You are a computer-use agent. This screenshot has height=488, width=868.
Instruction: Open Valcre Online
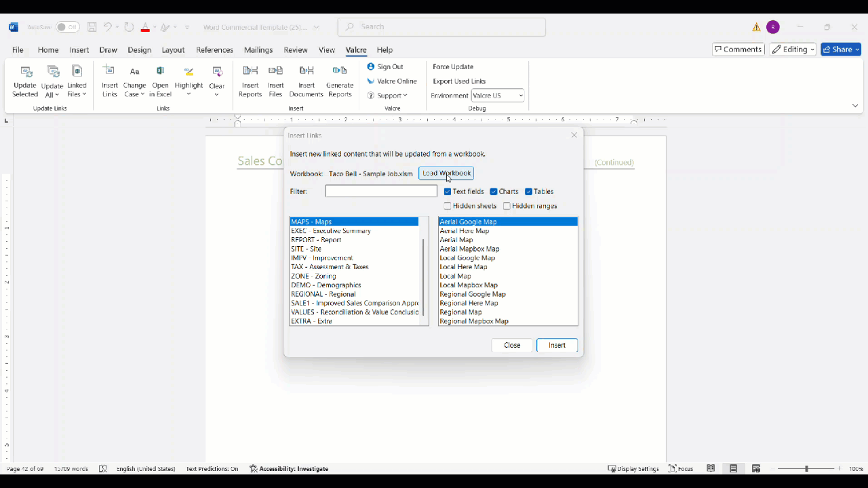point(392,81)
